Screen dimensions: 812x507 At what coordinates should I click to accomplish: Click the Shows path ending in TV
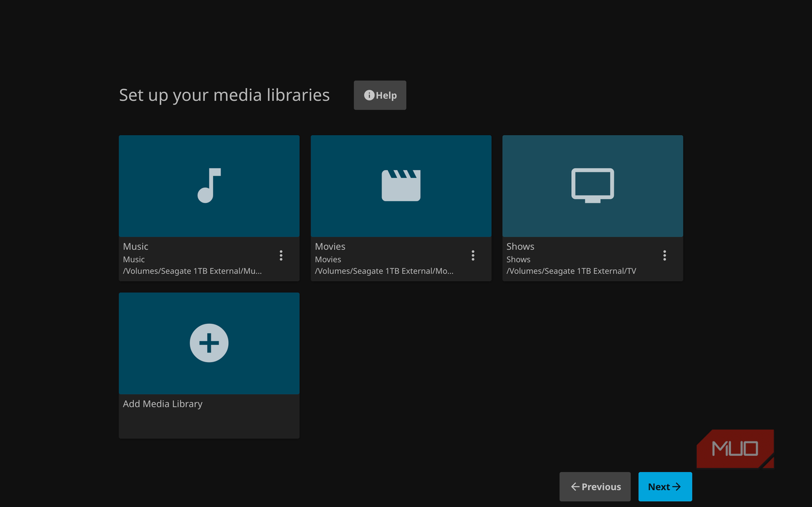(571, 271)
